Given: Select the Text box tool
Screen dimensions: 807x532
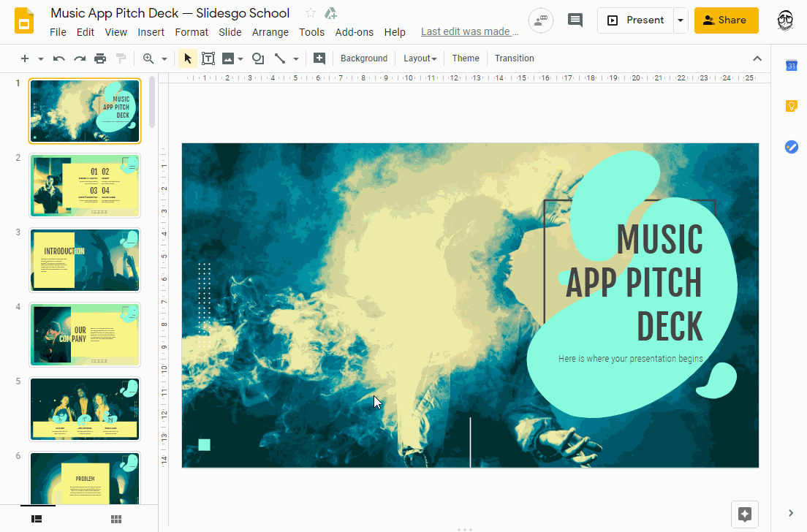Looking at the screenshot, I should click(208, 58).
